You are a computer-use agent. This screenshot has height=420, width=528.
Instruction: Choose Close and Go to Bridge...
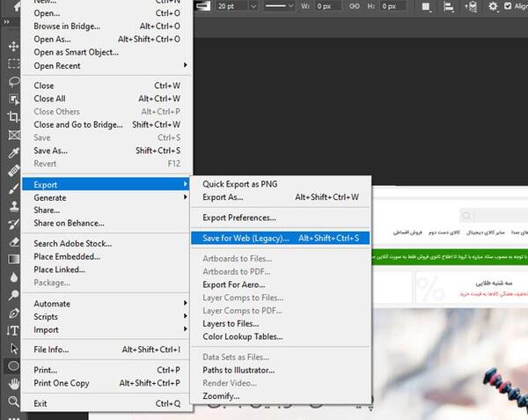pos(107,125)
